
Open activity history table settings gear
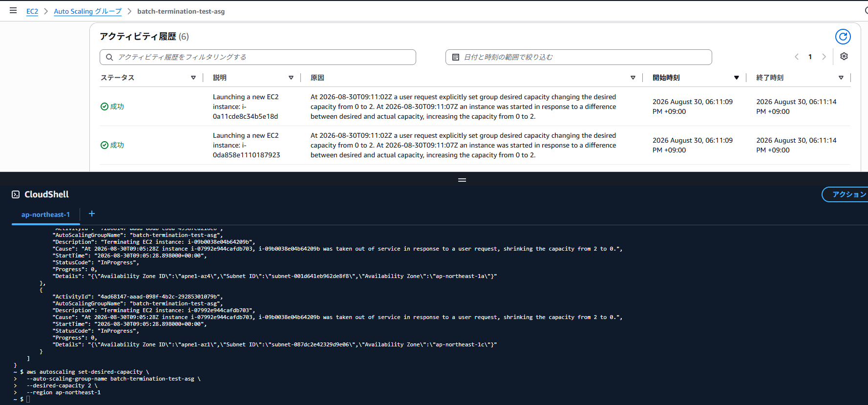tap(844, 57)
